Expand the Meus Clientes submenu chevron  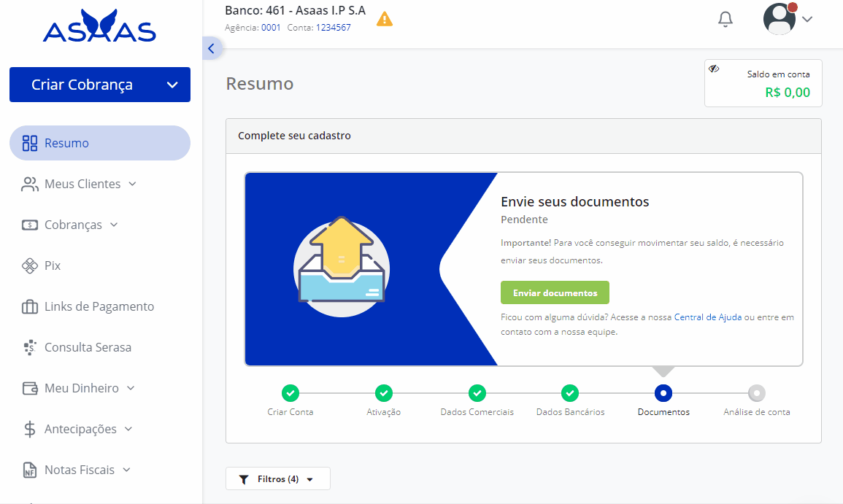coord(132,184)
